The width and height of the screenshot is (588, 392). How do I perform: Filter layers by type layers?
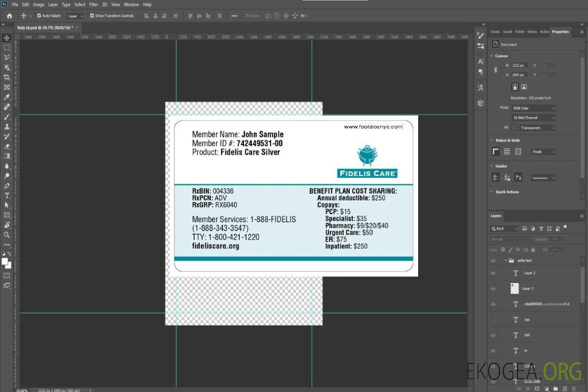pyautogui.click(x=541, y=229)
